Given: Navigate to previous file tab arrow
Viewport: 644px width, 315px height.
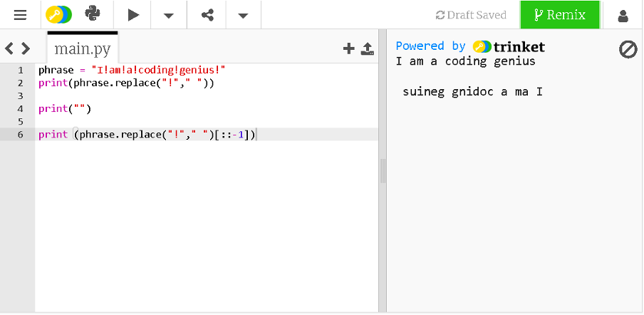Looking at the screenshot, I should [10, 48].
